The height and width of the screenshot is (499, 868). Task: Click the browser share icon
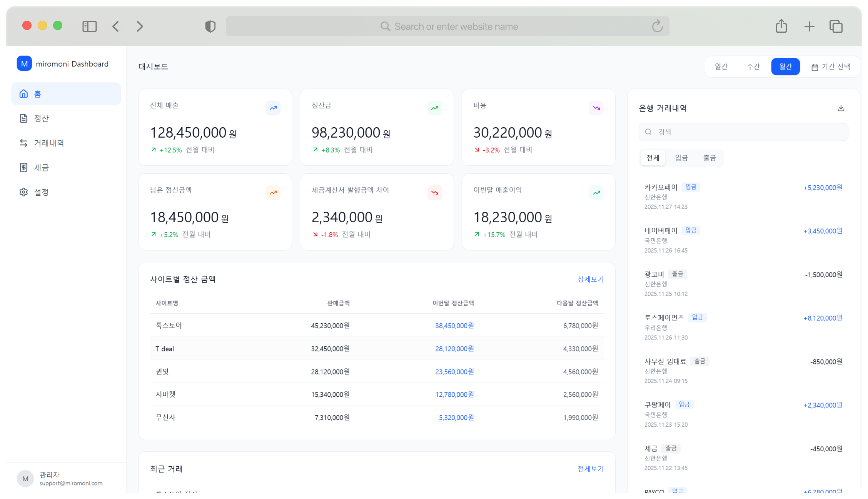coord(781,26)
